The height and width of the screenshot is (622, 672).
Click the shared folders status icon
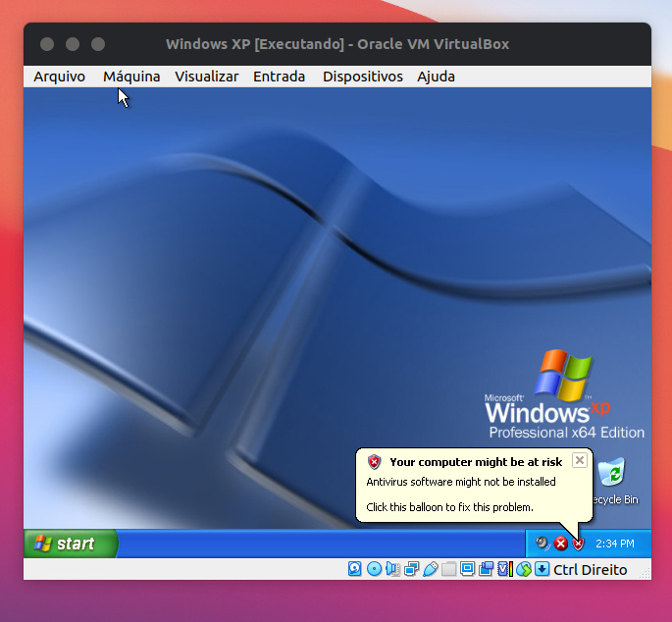point(448,569)
